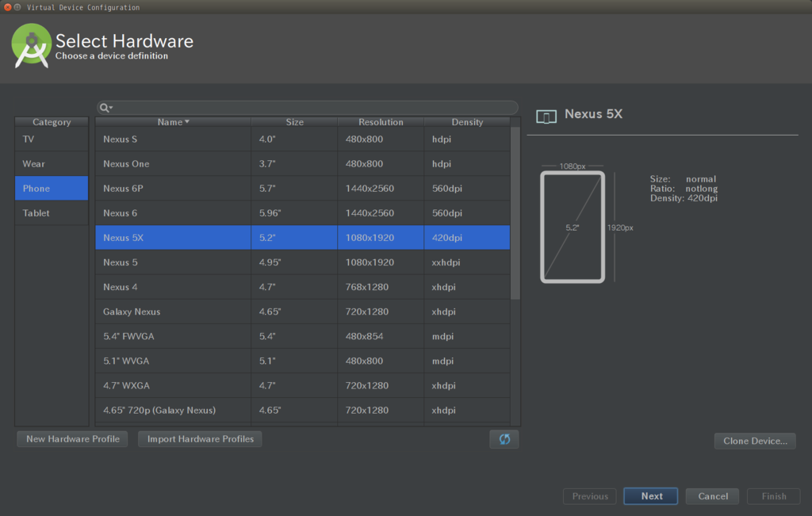Sort by Density column header
This screenshot has height=516, width=812.
467,122
